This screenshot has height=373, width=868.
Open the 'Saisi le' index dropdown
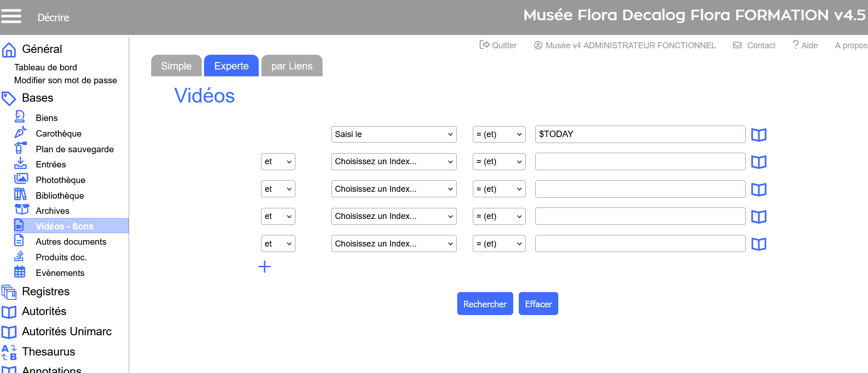(x=393, y=134)
